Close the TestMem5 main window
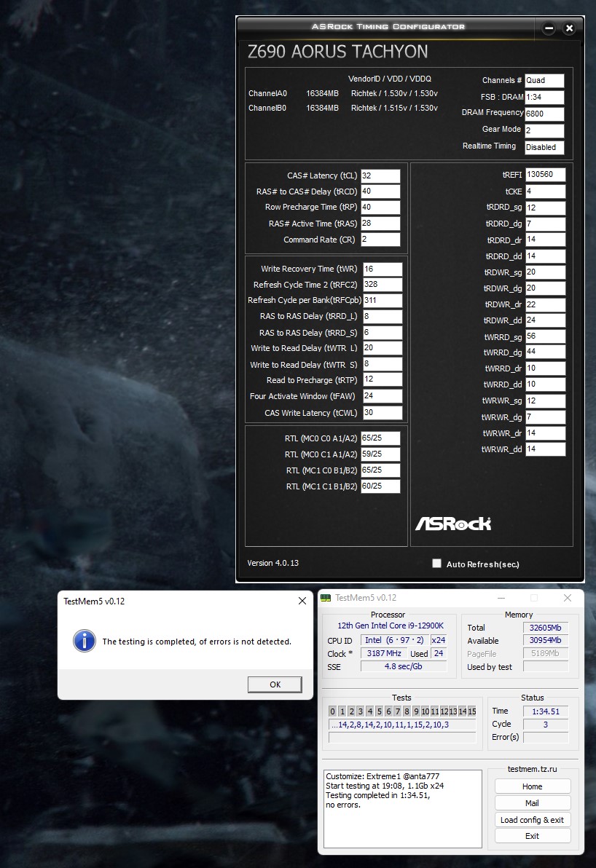 click(568, 598)
